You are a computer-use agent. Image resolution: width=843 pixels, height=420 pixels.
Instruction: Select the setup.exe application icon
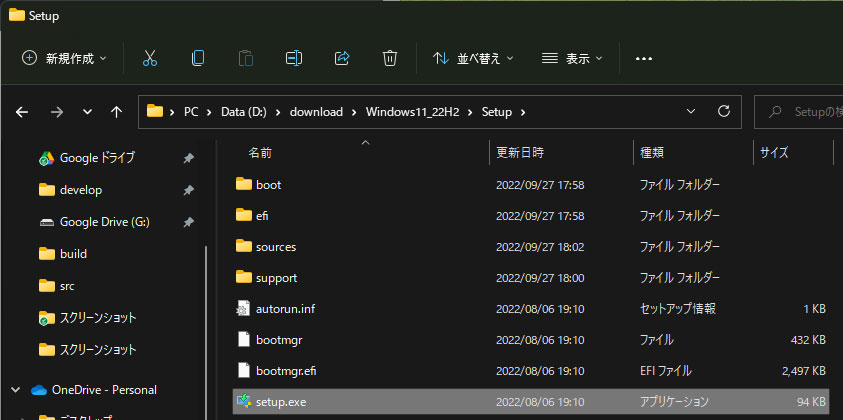244,401
